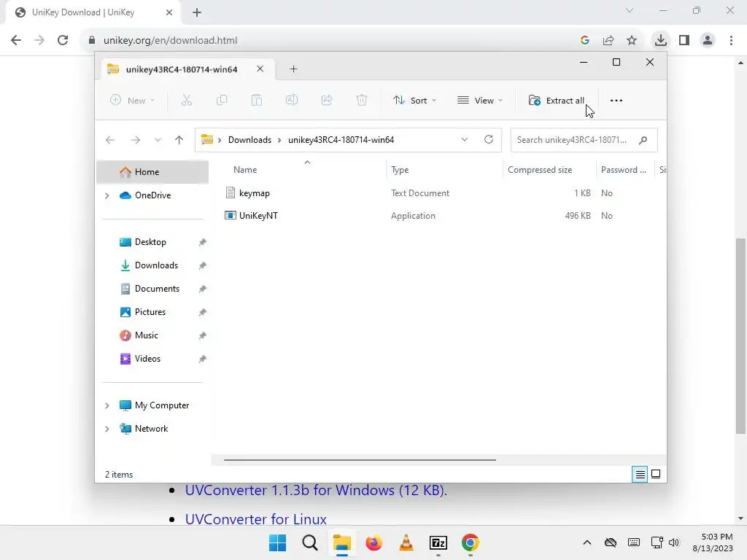Click the Type column header

tap(400, 170)
